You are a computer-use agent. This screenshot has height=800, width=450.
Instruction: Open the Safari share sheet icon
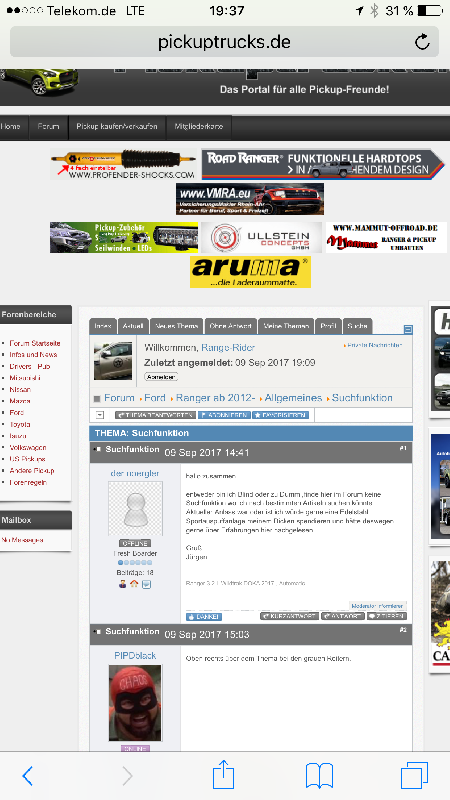coord(223,775)
